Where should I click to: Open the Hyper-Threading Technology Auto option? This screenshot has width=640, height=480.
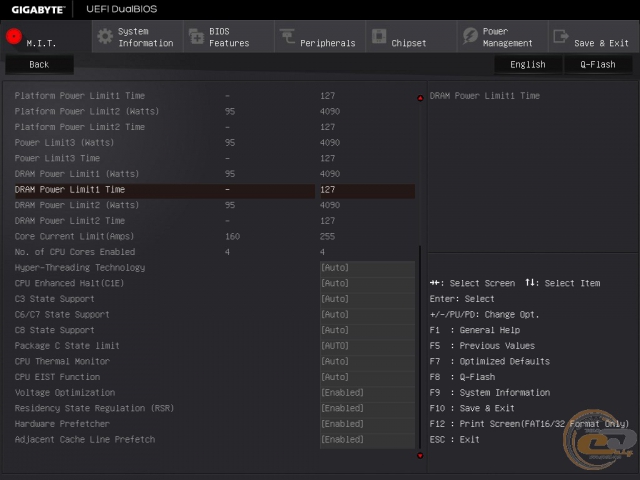coord(367,268)
